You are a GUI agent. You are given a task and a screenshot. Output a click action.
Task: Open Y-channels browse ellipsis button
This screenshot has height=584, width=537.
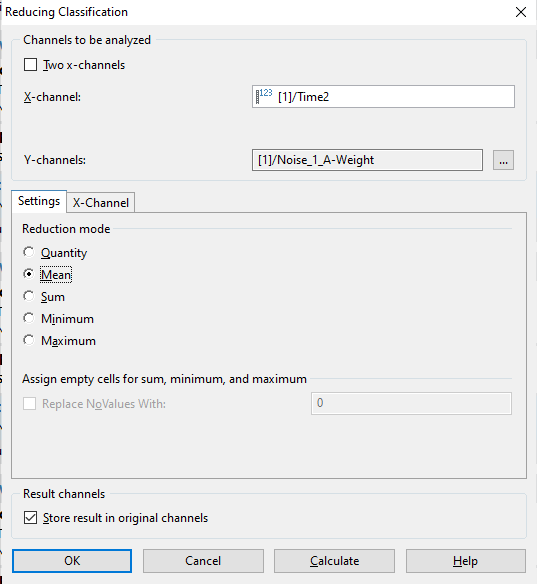point(503,160)
